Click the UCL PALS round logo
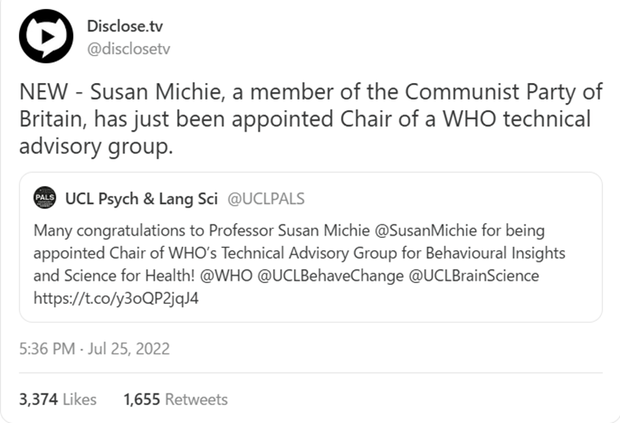Screen dimensions: 620x423 pyautogui.click(x=44, y=198)
